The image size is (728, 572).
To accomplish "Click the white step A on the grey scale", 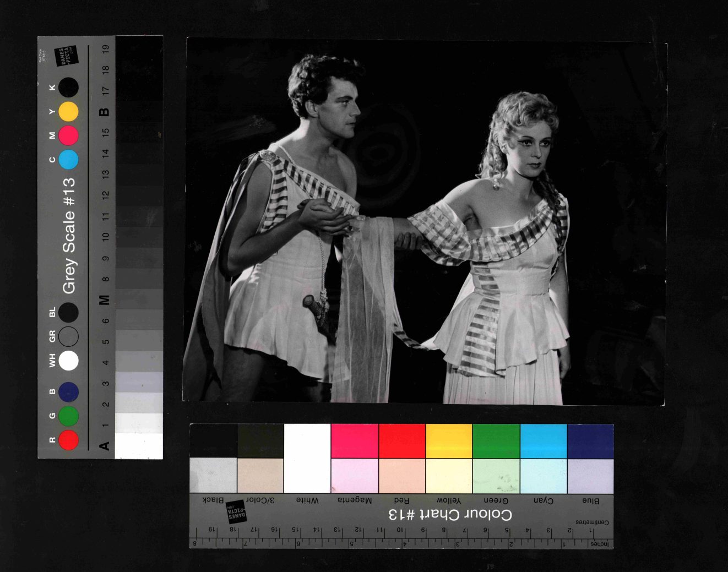I will click(x=139, y=446).
